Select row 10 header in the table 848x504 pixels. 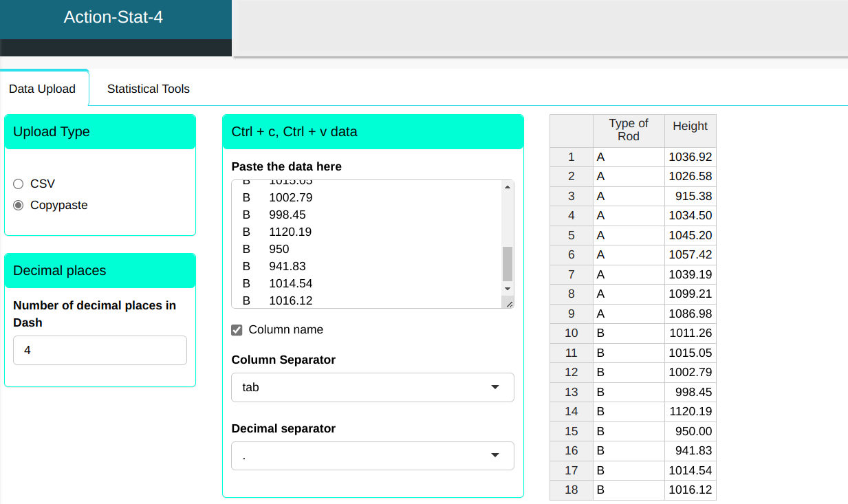click(571, 333)
